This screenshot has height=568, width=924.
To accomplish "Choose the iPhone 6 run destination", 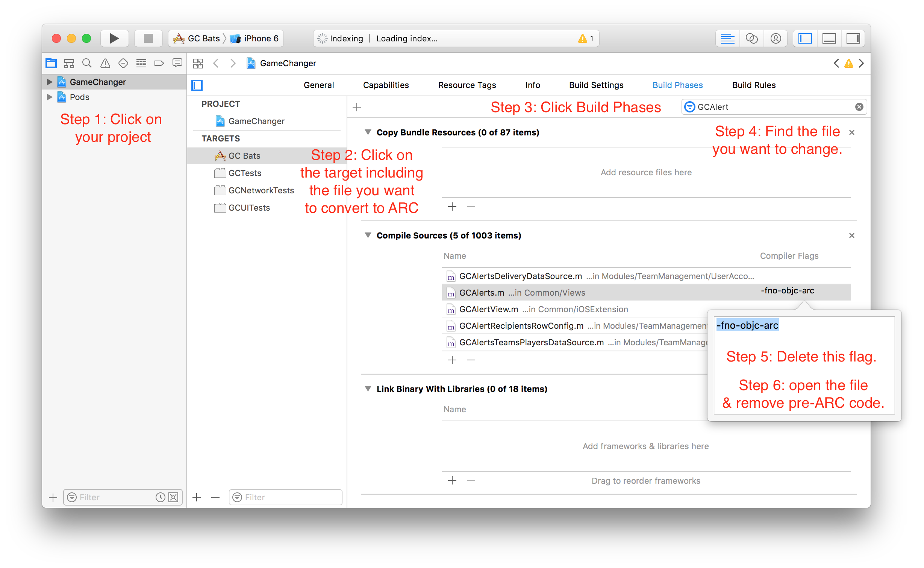I will [x=254, y=38].
